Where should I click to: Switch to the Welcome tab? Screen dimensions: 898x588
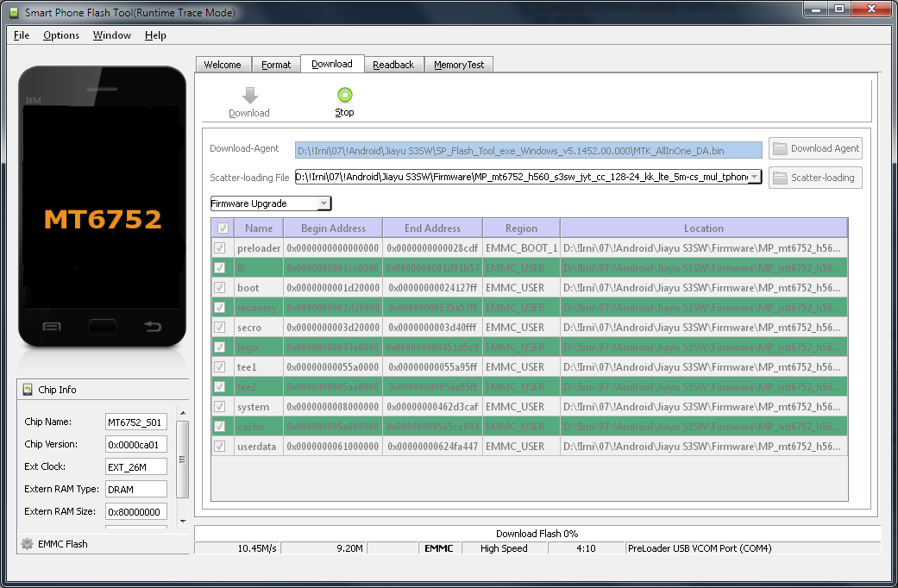coord(223,65)
